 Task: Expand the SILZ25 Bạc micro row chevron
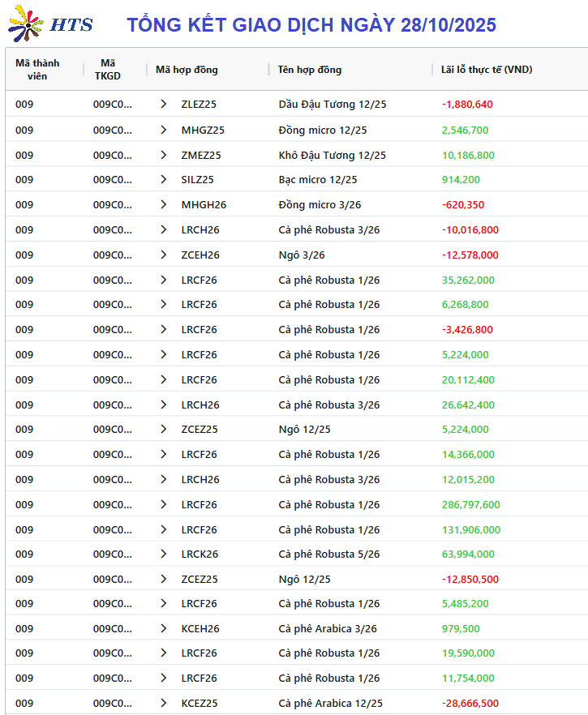163,180
